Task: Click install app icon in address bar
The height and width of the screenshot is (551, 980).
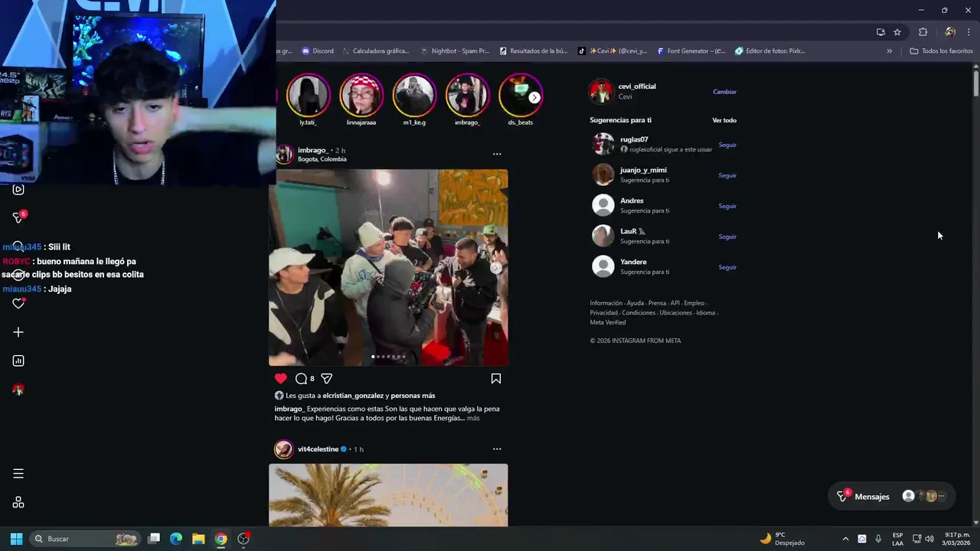Action: (x=880, y=32)
